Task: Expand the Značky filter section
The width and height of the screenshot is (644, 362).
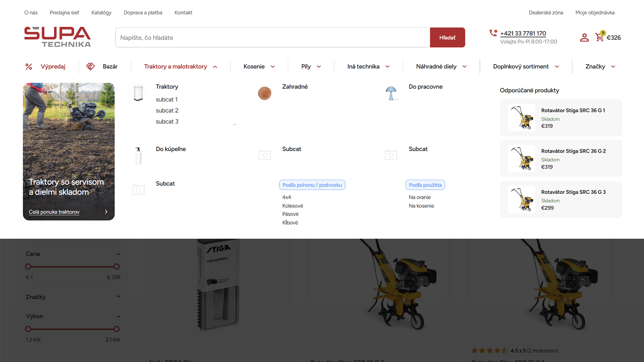Action: pyautogui.click(x=118, y=297)
